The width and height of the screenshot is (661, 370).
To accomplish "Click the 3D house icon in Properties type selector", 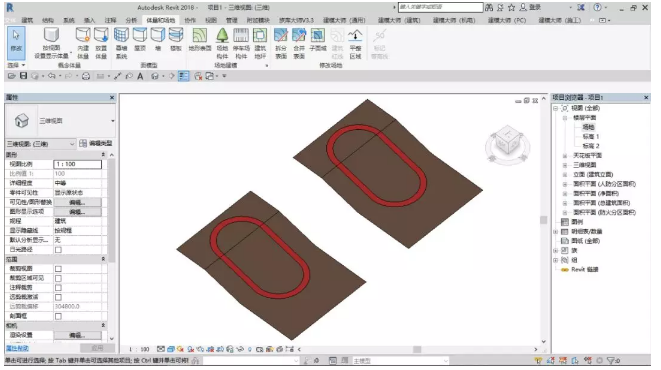I will point(21,121).
